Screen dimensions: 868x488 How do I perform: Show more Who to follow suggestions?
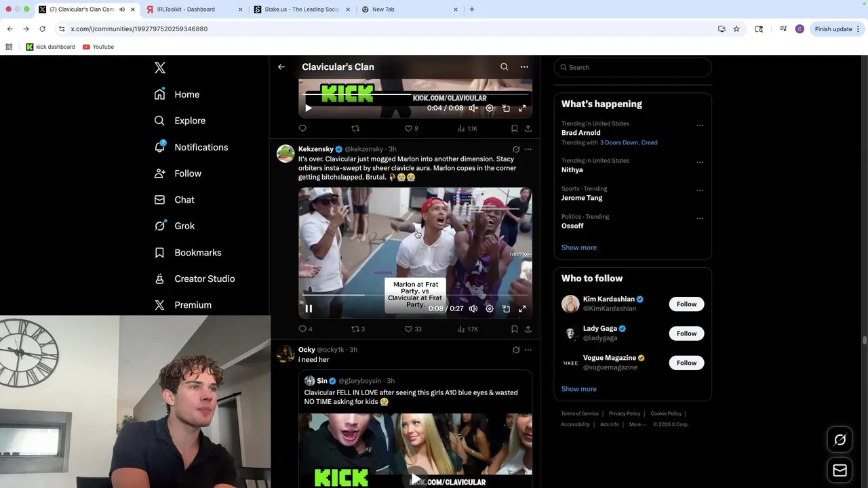click(578, 389)
